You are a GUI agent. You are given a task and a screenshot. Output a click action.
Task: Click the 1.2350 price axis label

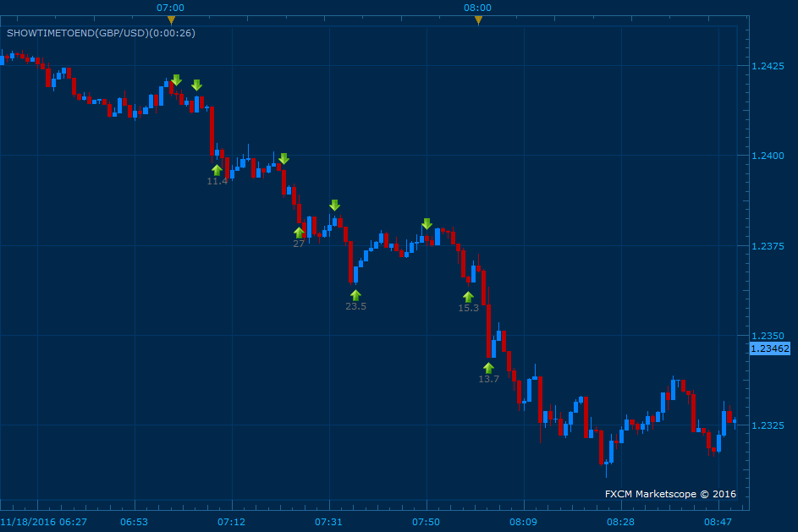[x=768, y=336]
